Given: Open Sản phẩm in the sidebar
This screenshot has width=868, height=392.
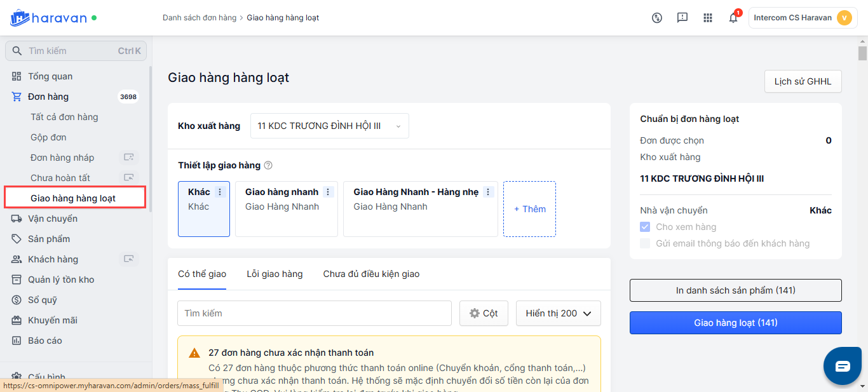Looking at the screenshot, I should coord(49,239).
